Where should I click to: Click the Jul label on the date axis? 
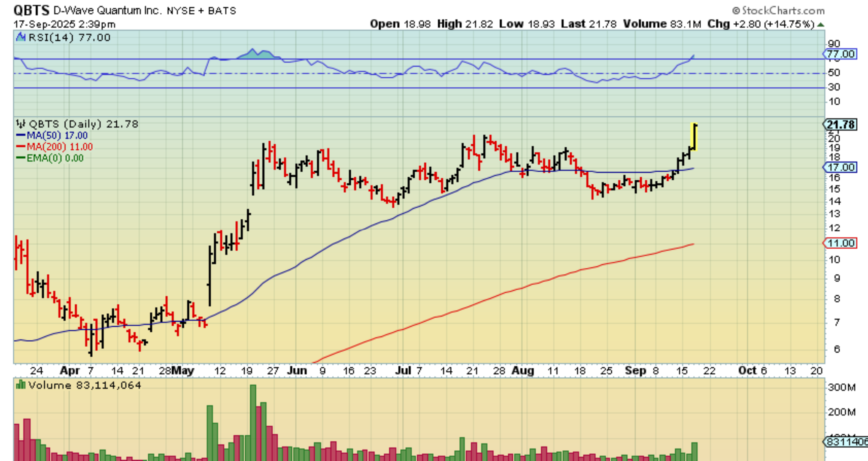coord(403,371)
